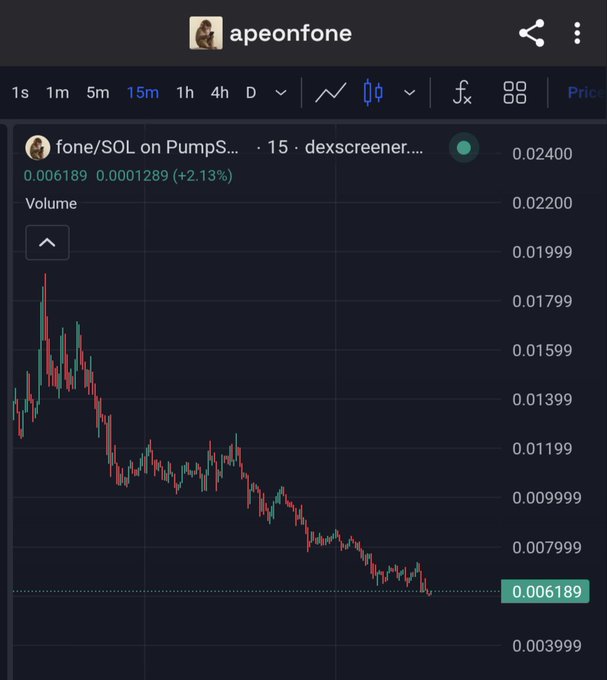Select the 1s timeframe
The width and height of the screenshot is (607, 680).
point(20,92)
